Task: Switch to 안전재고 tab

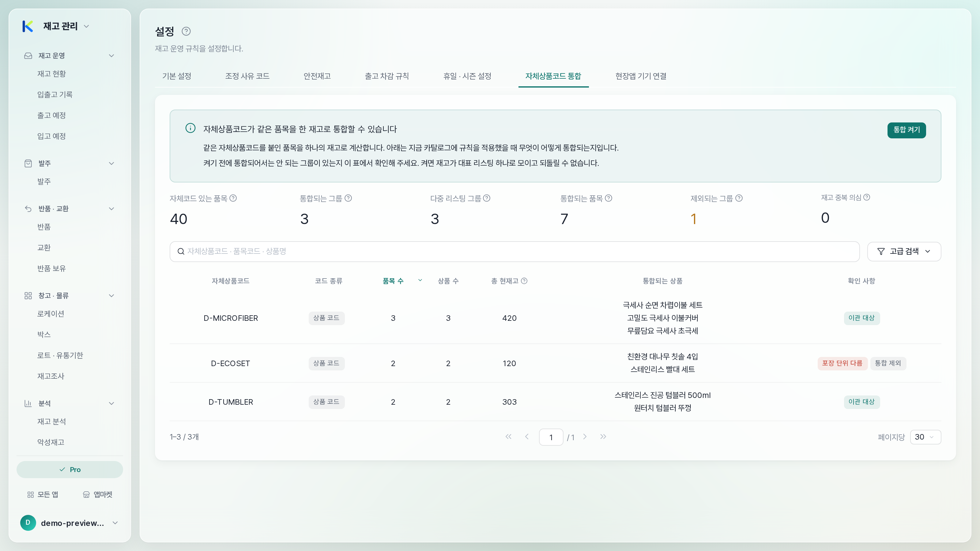Action: 317,76
